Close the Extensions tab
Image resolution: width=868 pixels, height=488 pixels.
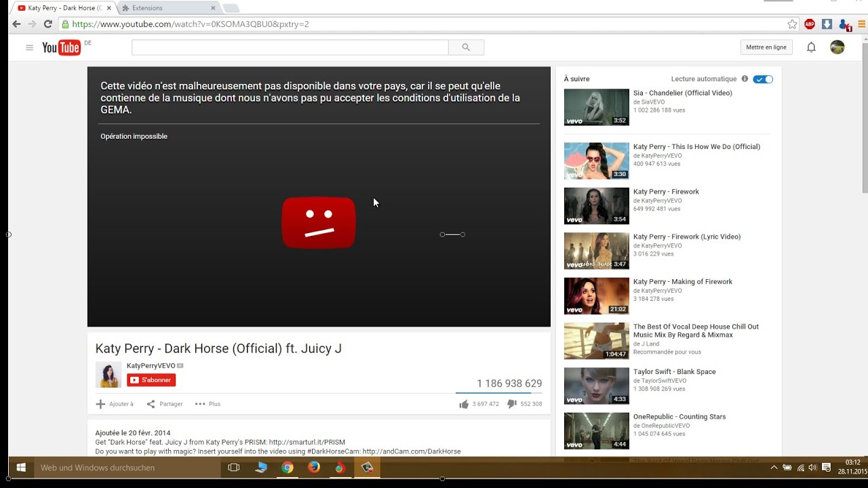213,8
